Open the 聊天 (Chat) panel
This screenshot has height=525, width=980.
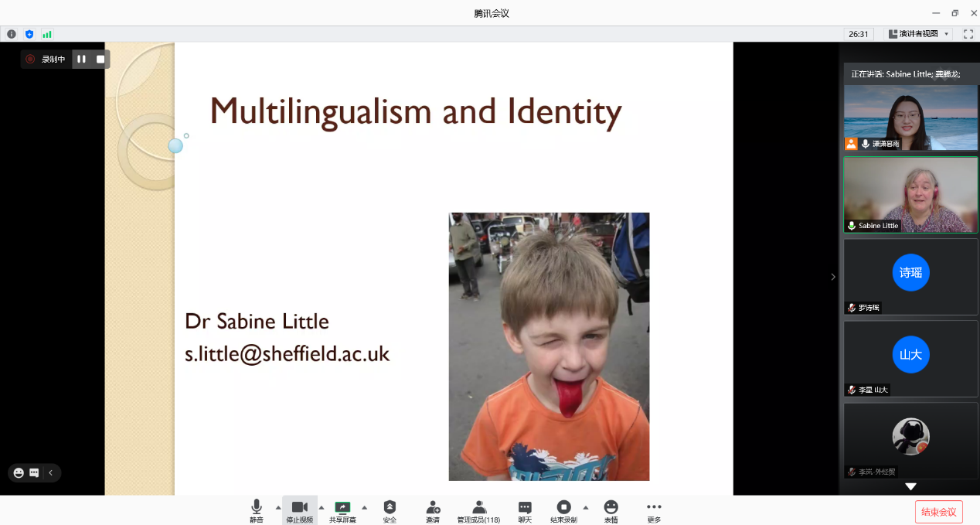(525, 507)
